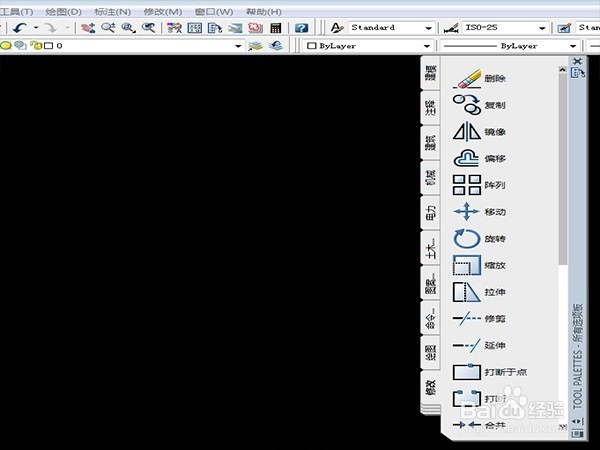Screen dimensions: 600x450
Task: Select the 删除 (erase) tool in palette
Action: click(479, 78)
